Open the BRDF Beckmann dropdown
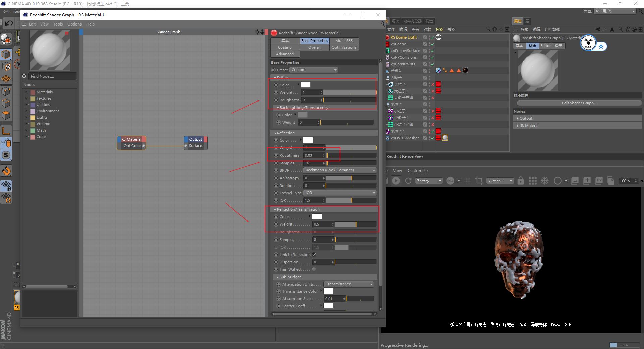Viewport: 644px width, 349px height. (x=339, y=170)
